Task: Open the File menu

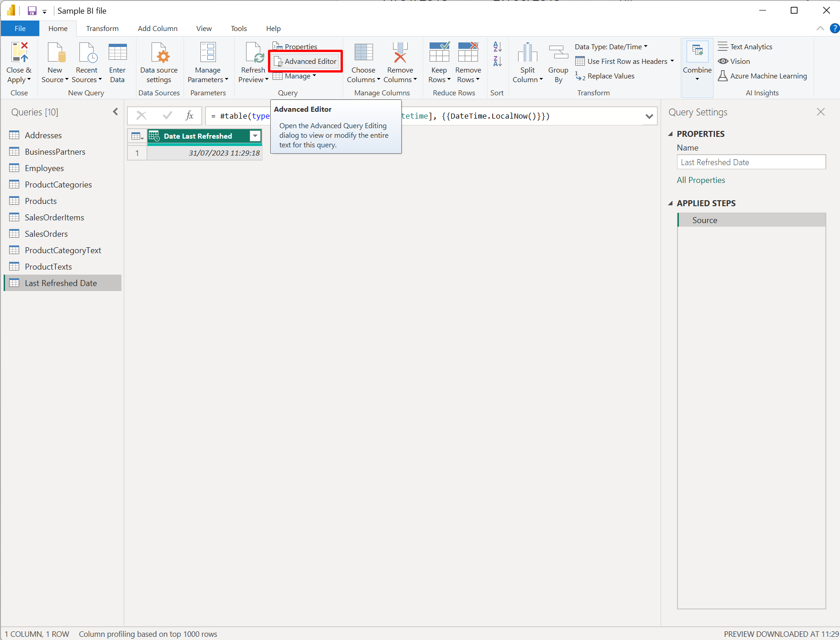Action: pos(20,28)
